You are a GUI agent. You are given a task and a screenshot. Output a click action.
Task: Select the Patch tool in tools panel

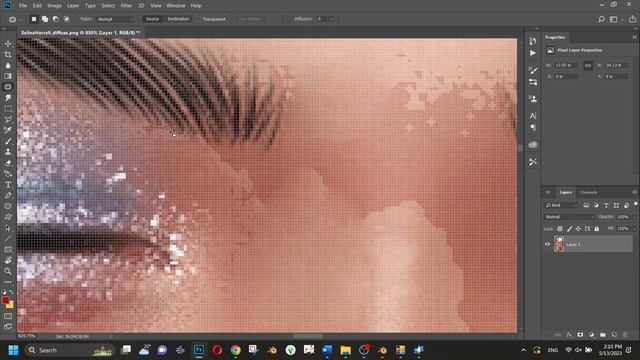coord(8,87)
